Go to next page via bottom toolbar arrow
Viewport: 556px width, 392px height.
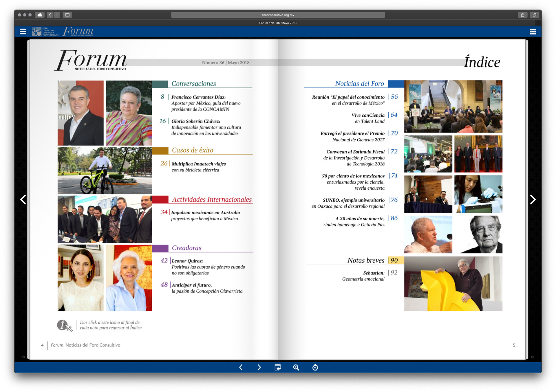tap(259, 367)
